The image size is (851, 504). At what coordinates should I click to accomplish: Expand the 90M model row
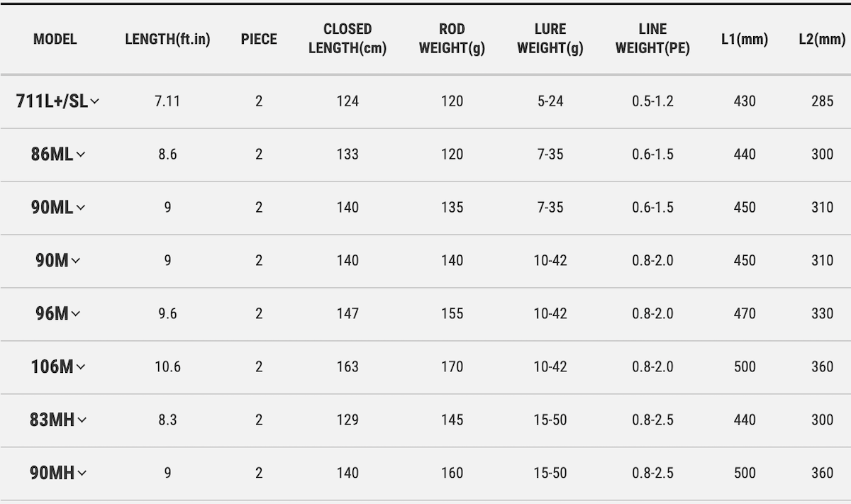pos(76,261)
